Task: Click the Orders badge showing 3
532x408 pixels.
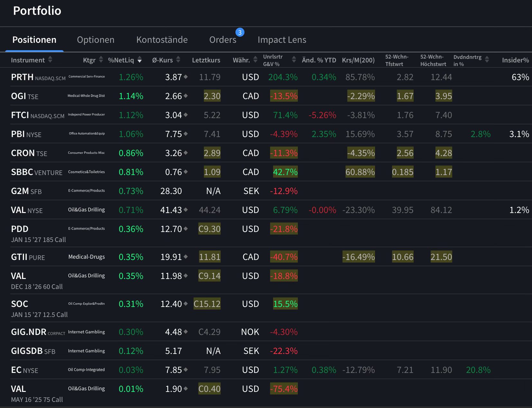Action: [x=240, y=32]
